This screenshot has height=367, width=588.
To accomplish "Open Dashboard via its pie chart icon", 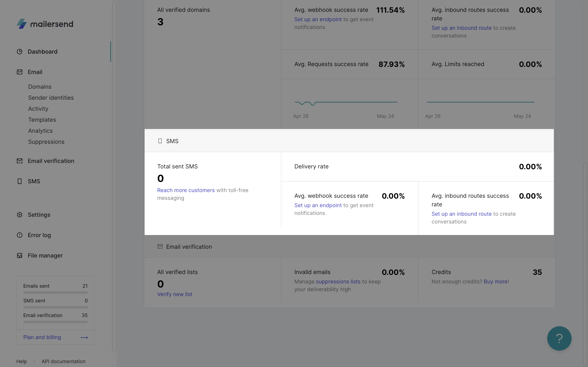I will pos(19,51).
